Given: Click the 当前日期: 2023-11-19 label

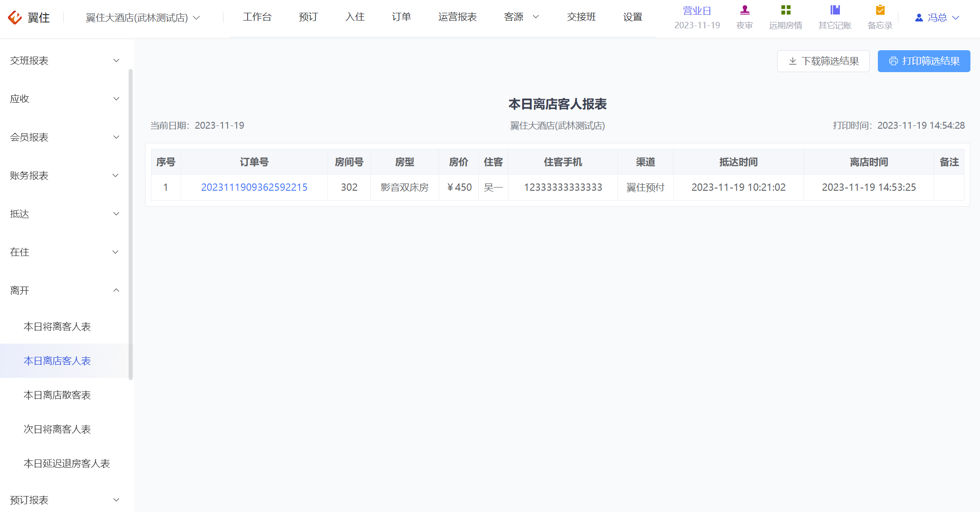Looking at the screenshot, I should tap(197, 125).
